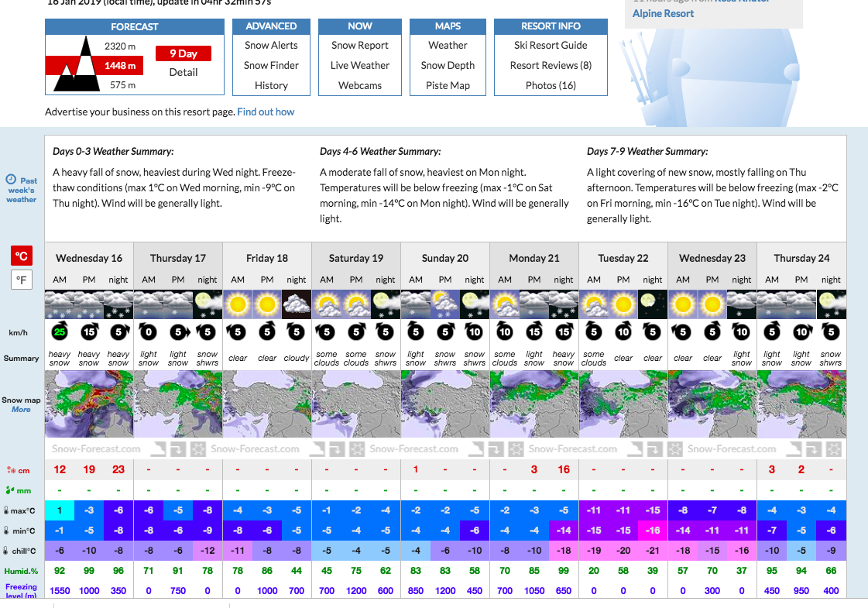Open Past week's weather
The image size is (868, 608).
22,190
